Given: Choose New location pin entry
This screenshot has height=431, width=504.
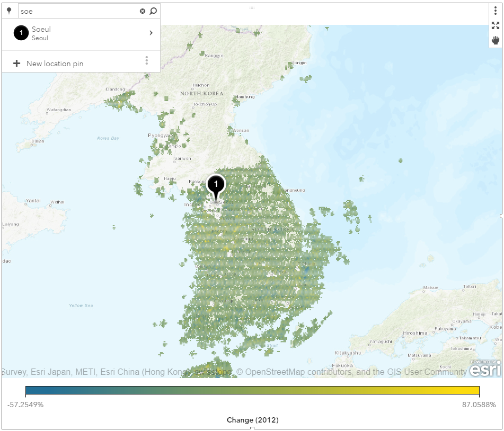Looking at the screenshot, I should pos(55,64).
